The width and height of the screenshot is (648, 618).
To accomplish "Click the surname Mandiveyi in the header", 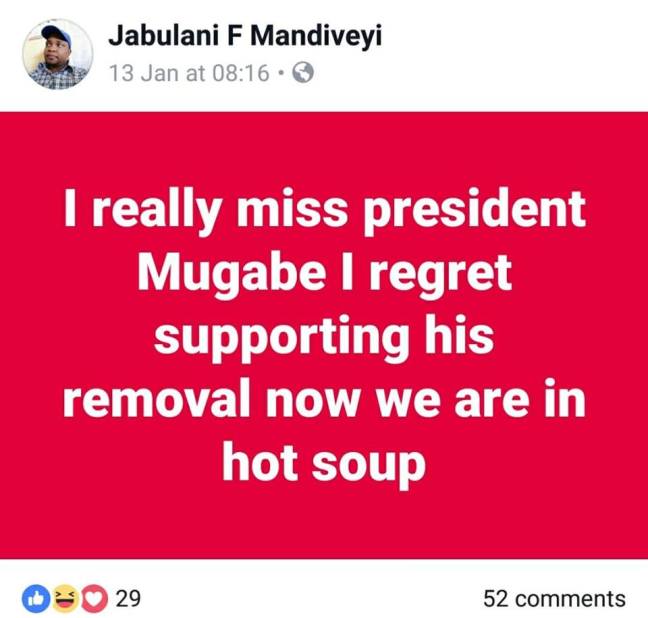I will click(316, 36).
